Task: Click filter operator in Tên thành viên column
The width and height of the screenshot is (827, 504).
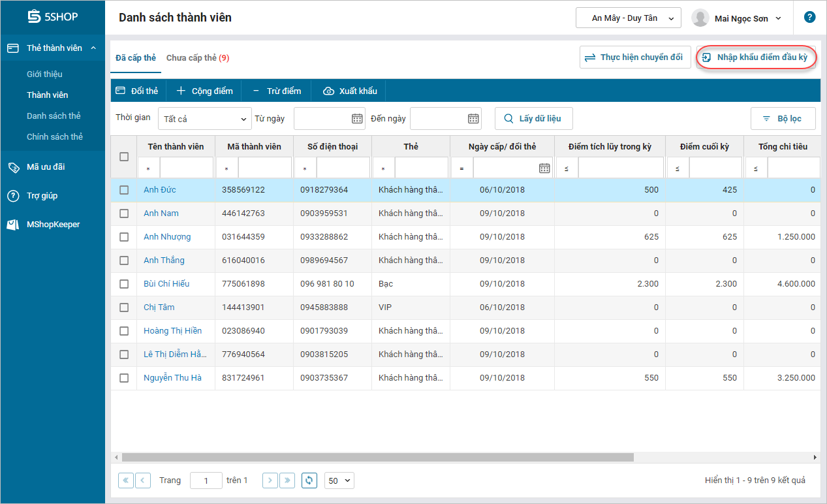Action: 148,168
